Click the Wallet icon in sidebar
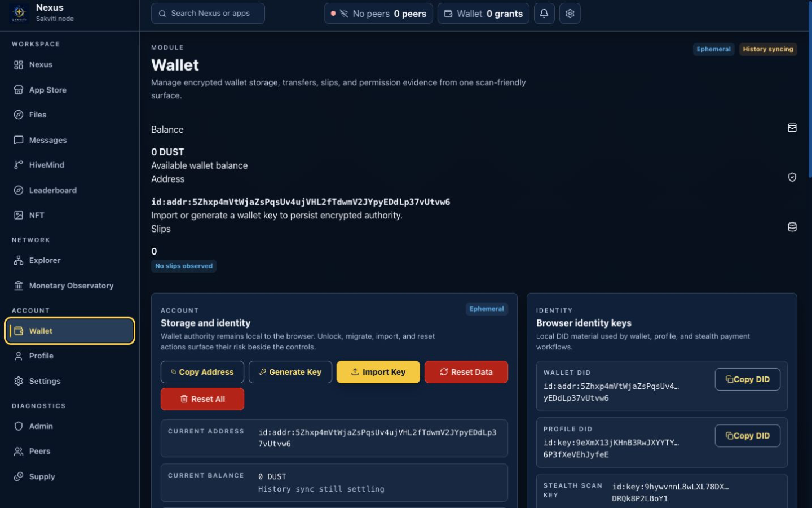 [19, 331]
